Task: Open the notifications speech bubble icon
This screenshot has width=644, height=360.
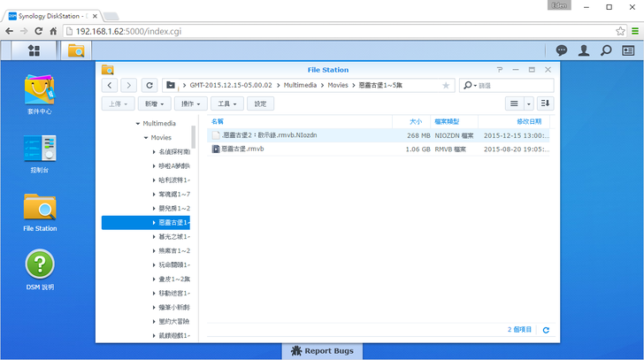Action: point(561,50)
